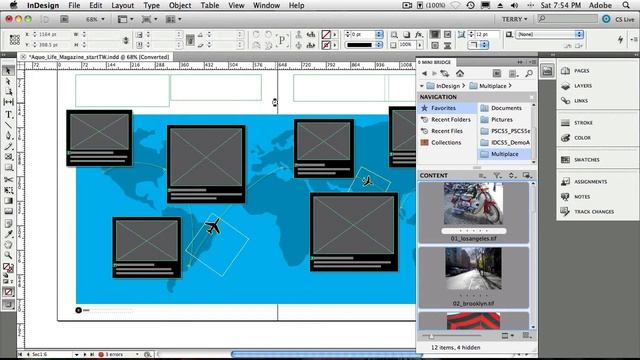Screen dimensions: 640x360
Task: Select the Zoom tool in toolbox
Action: (8, 256)
